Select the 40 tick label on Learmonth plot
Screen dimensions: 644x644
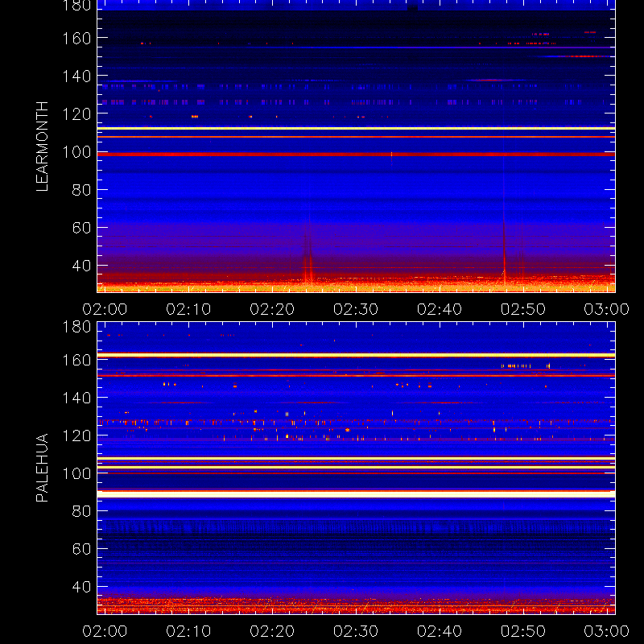(81, 266)
